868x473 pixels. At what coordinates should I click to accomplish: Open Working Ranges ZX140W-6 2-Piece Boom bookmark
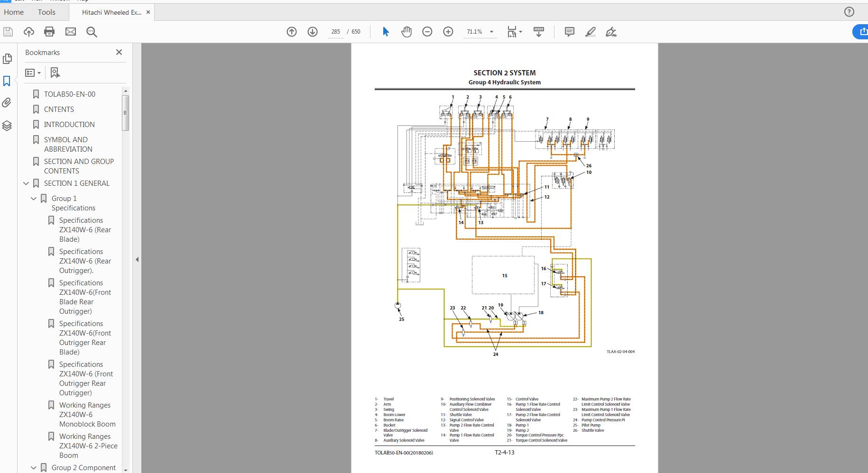point(88,446)
